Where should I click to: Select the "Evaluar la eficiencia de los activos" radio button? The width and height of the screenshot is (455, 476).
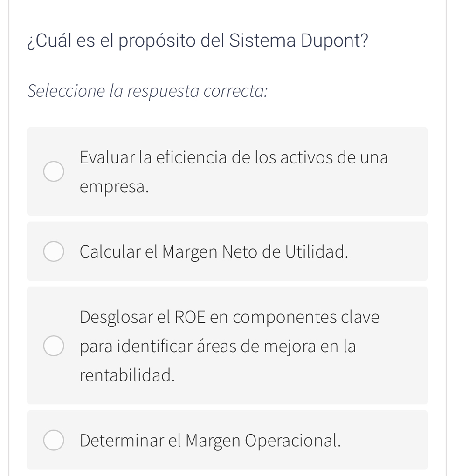(x=54, y=171)
